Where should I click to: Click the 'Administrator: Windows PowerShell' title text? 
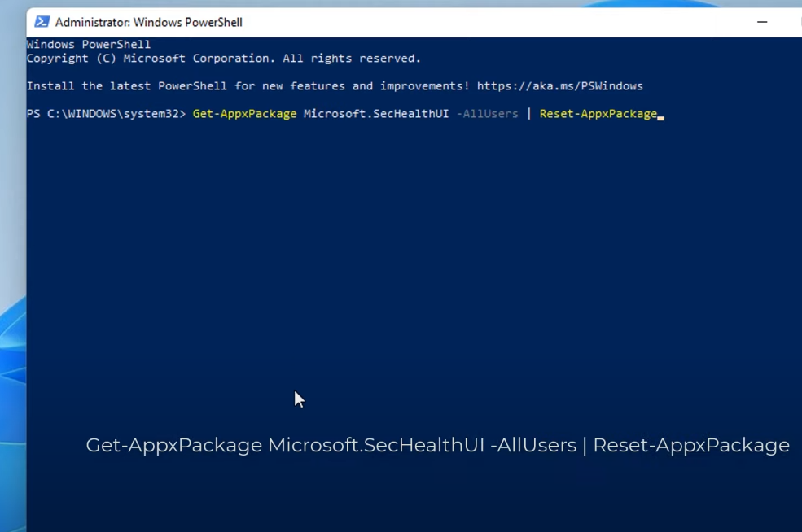[x=148, y=23]
